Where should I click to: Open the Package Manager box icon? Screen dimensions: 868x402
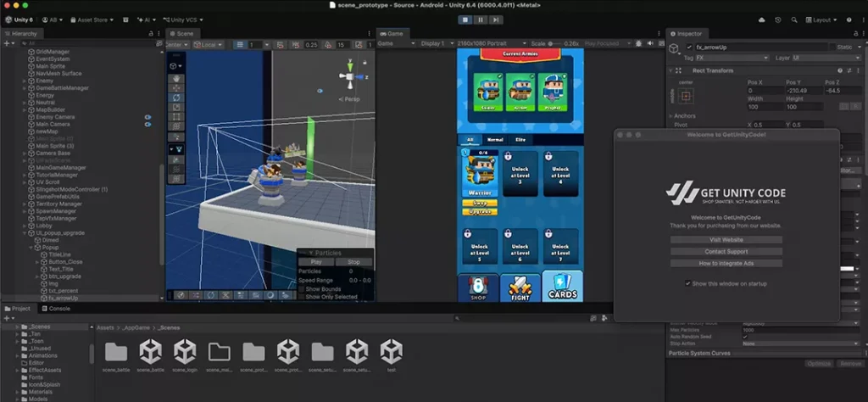pyautogui.click(x=125, y=20)
